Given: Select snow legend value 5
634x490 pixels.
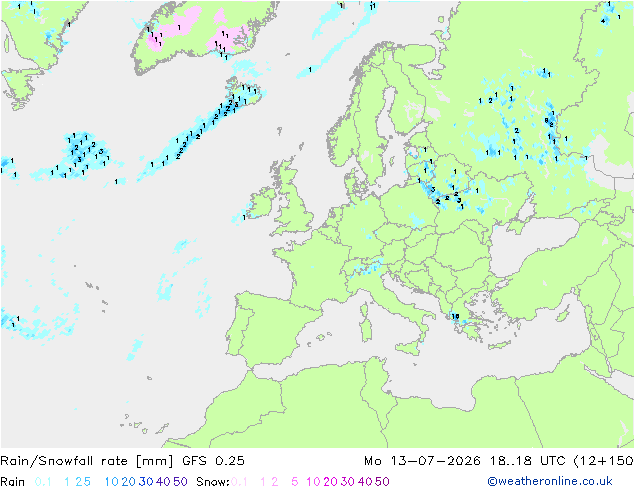Looking at the screenshot, I should [x=294, y=482].
